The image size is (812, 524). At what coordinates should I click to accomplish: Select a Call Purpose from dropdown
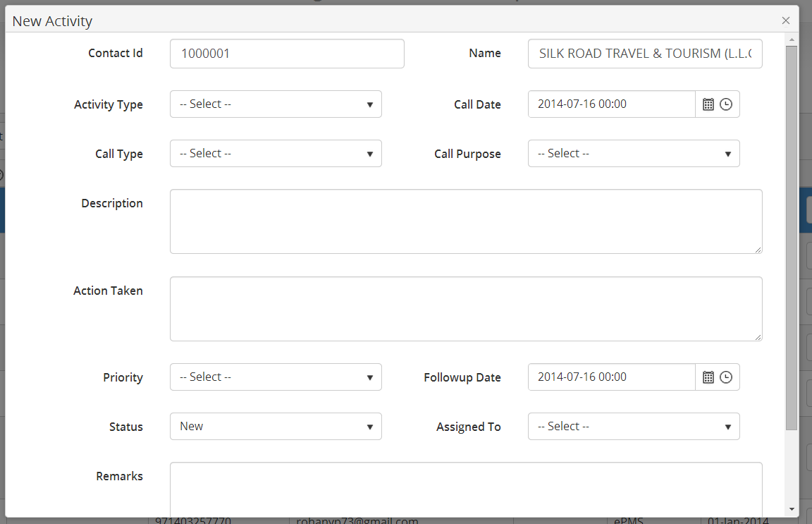(x=634, y=154)
